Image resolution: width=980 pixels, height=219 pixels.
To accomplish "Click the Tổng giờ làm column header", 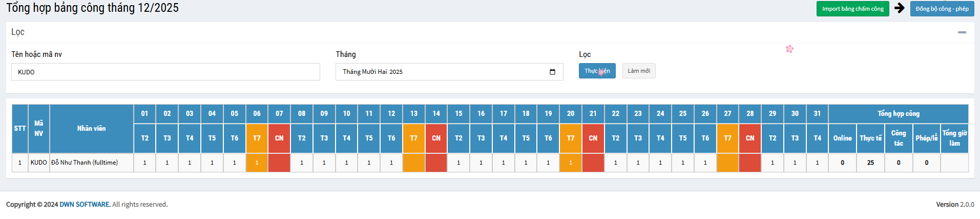I will 954,138.
